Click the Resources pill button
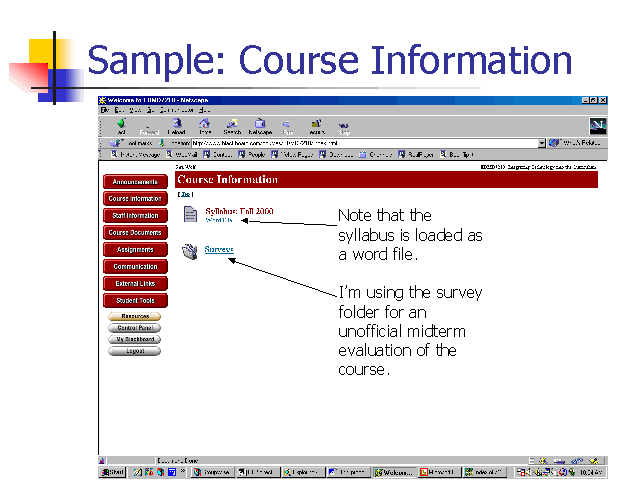 point(135,316)
